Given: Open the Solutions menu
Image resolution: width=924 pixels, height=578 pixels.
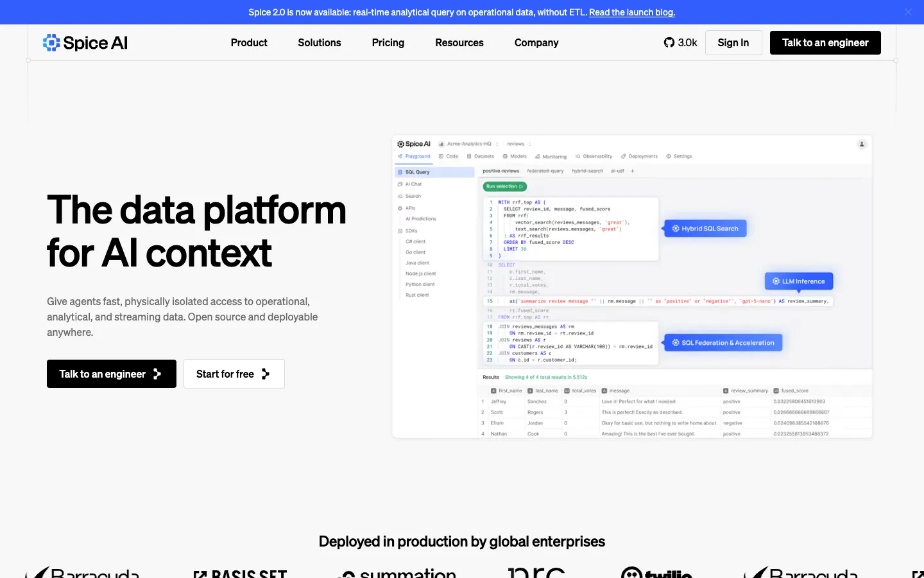Looking at the screenshot, I should 320,42.
